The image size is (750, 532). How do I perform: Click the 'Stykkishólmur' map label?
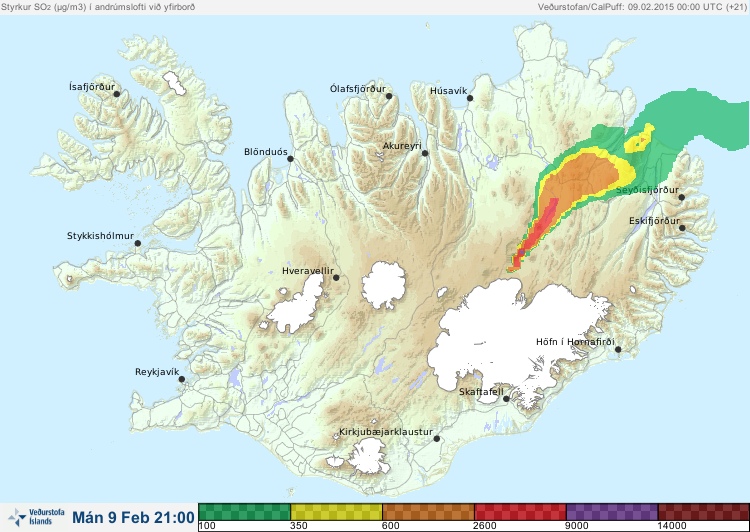pyautogui.click(x=100, y=236)
